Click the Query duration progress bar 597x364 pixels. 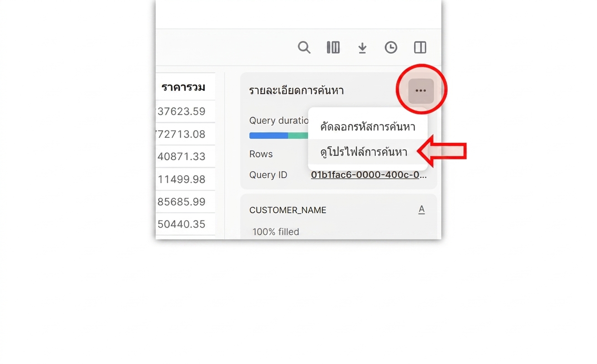pyautogui.click(x=278, y=136)
